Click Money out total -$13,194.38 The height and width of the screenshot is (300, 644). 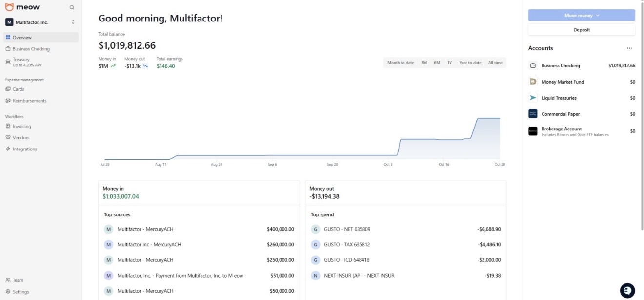(x=324, y=196)
